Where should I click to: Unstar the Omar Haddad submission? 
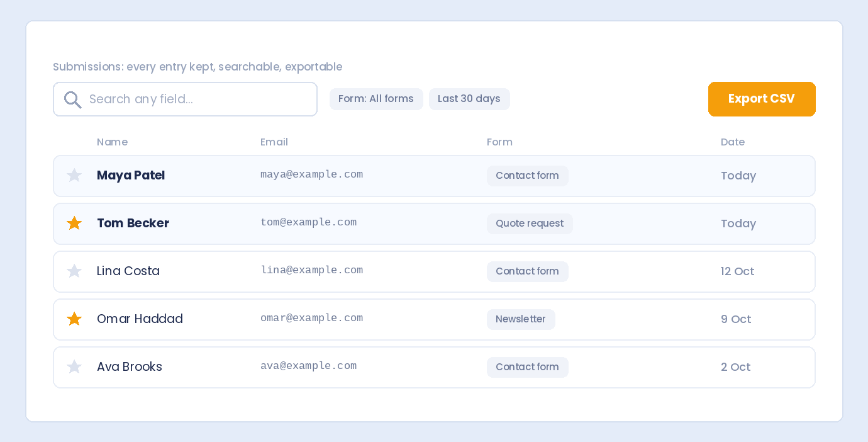(x=74, y=319)
